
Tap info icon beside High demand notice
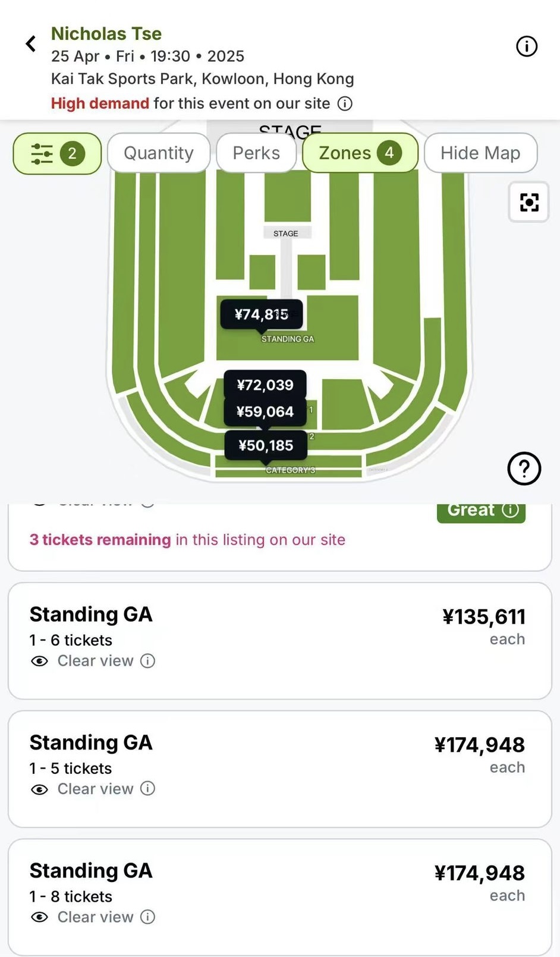click(x=345, y=104)
